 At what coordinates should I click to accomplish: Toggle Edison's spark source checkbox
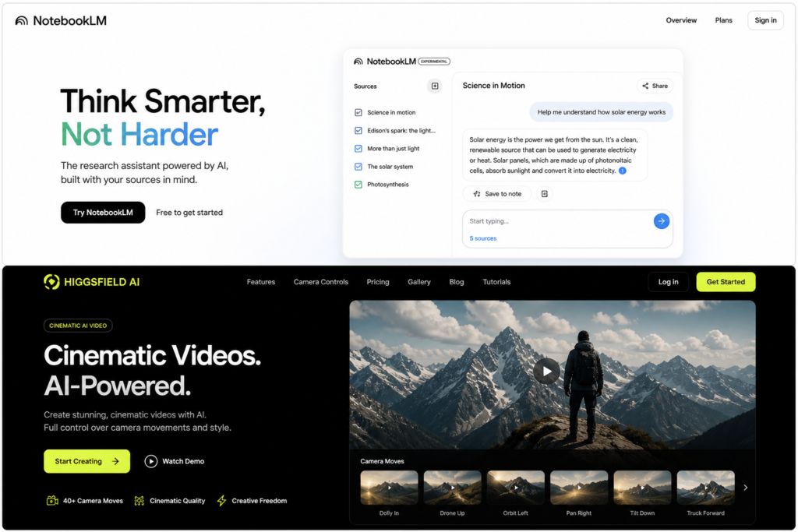(358, 131)
